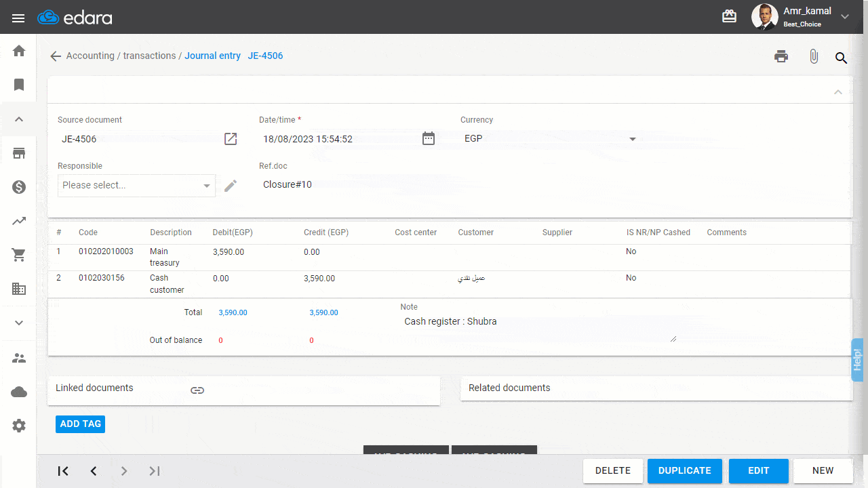
Task: Open purchasing cart icon in sidebar
Action: point(19,255)
